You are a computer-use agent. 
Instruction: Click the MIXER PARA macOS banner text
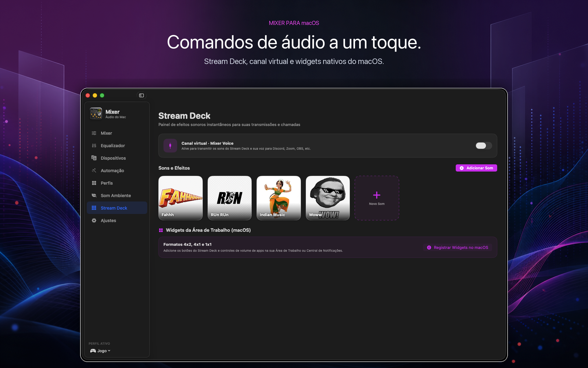click(294, 23)
